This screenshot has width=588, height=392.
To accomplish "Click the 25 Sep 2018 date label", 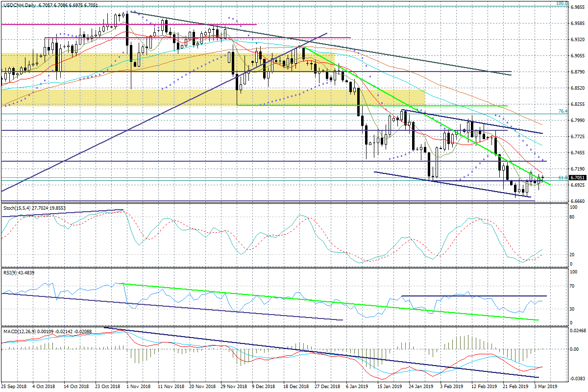I will [15, 387].
